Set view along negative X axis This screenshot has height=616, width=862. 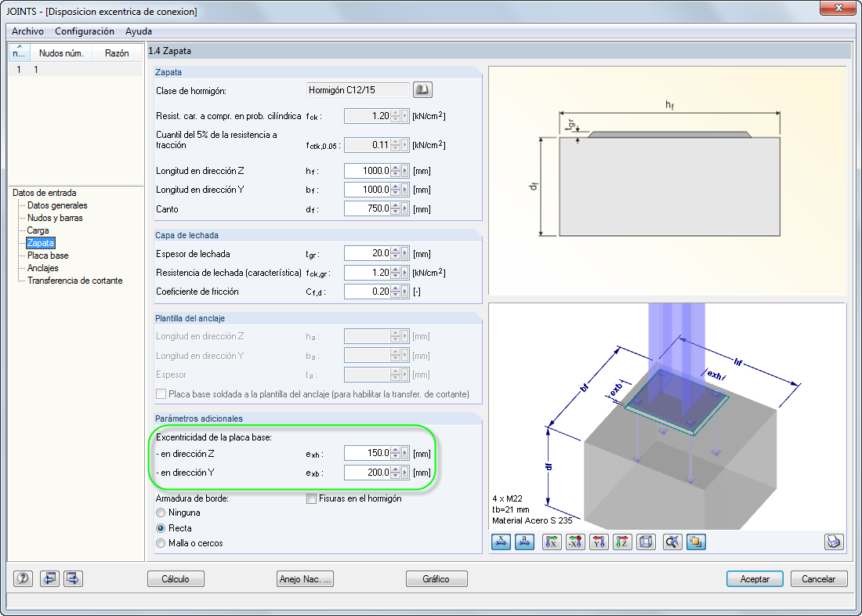[x=576, y=542]
